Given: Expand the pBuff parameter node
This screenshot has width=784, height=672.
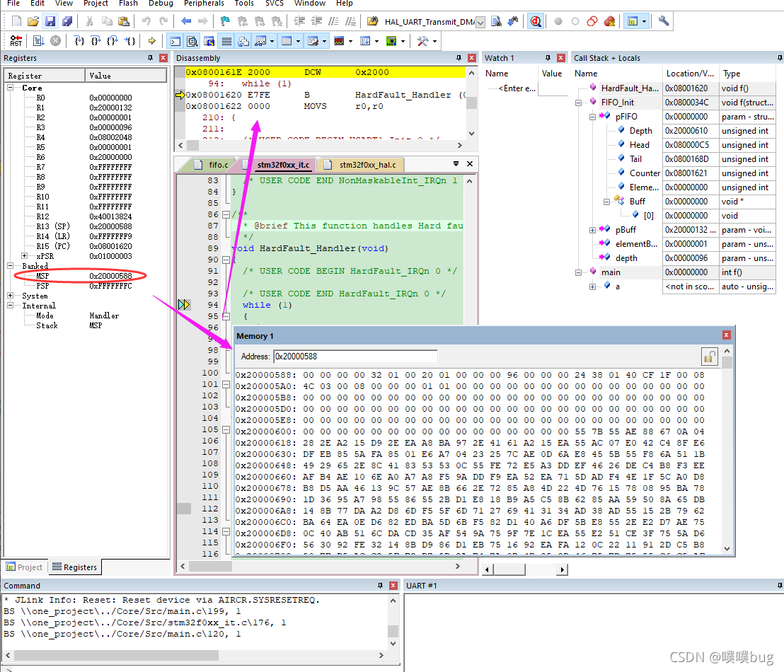Looking at the screenshot, I should coord(592,230).
